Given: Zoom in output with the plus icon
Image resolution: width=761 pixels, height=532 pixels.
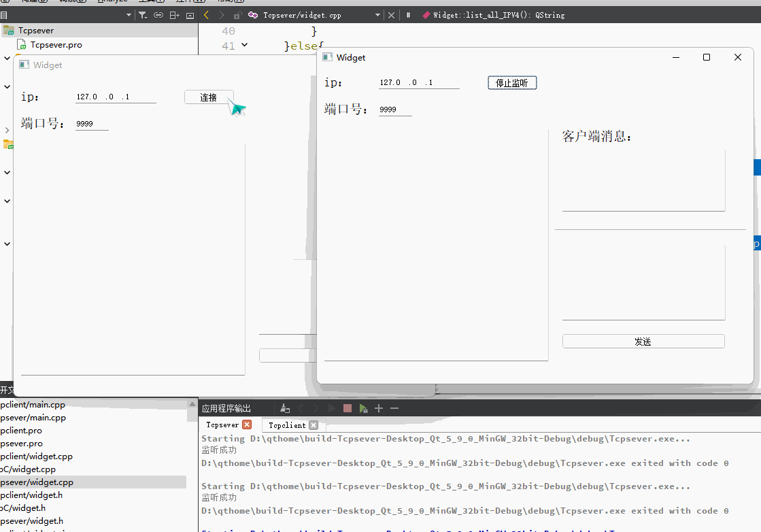Looking at the screenshot, I should (379, 408).
